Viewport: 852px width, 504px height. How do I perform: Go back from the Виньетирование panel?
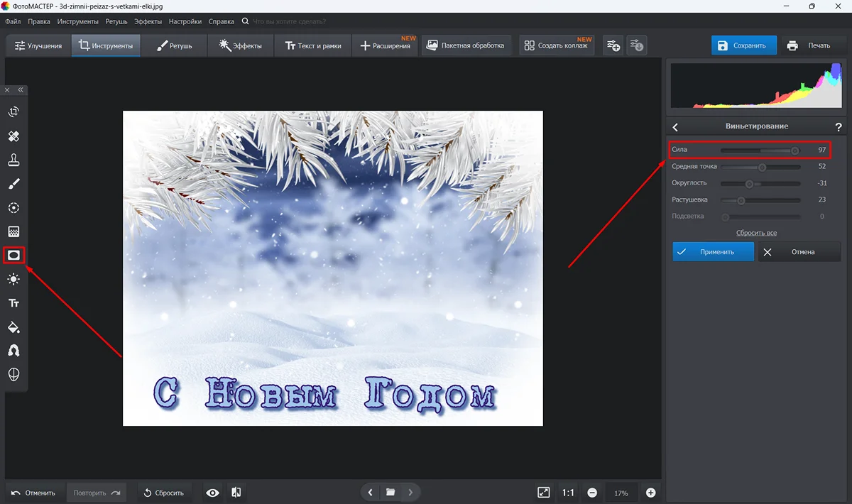(675, 127)
